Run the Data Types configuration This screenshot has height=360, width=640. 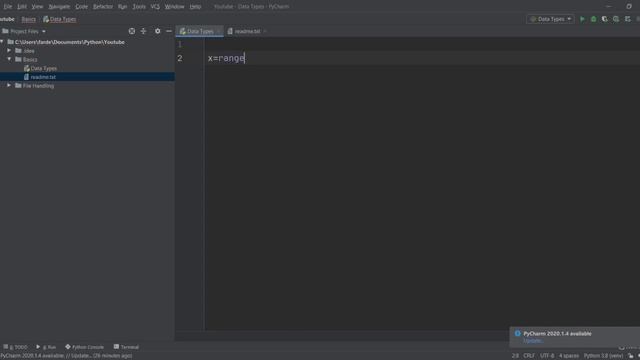tap(582, 19)
